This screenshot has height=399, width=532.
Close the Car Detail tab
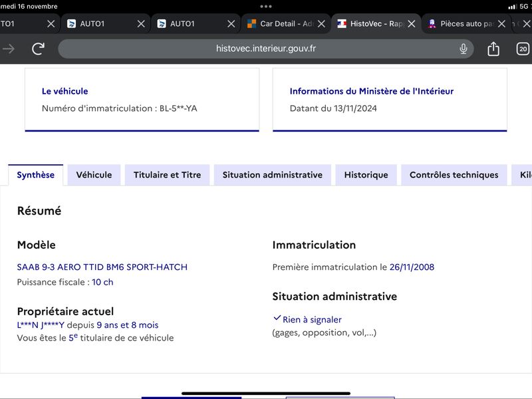[x=321, y=24]
